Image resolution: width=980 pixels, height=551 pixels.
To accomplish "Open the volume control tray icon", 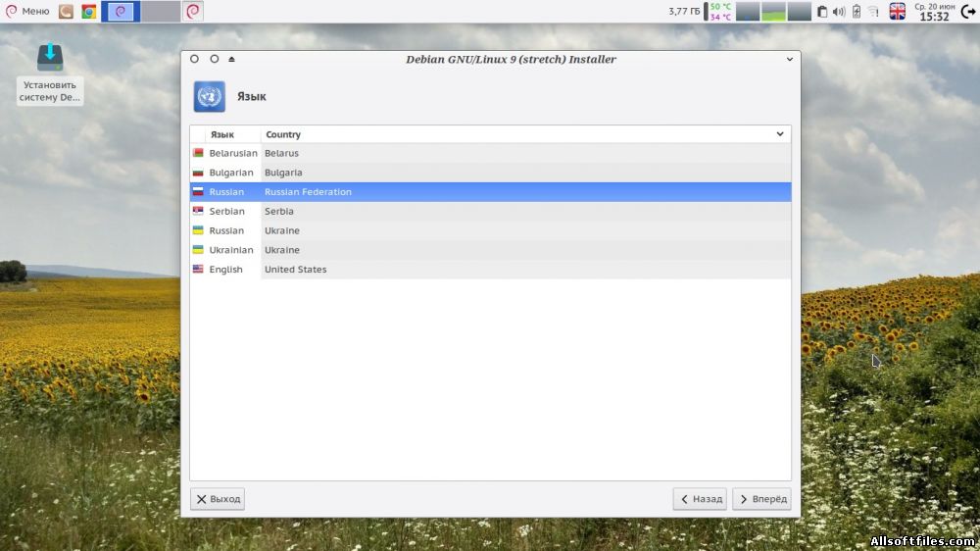I will click(x=839, y=11).
